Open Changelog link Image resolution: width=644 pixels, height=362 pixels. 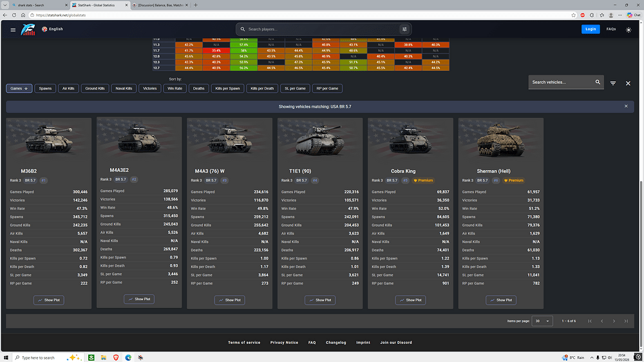point(336,342)
